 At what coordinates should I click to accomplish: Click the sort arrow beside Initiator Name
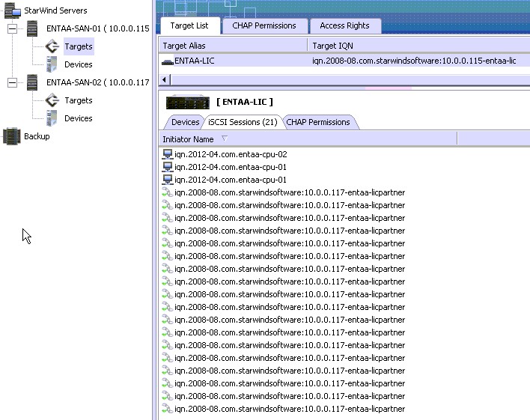tap(225, 139)
